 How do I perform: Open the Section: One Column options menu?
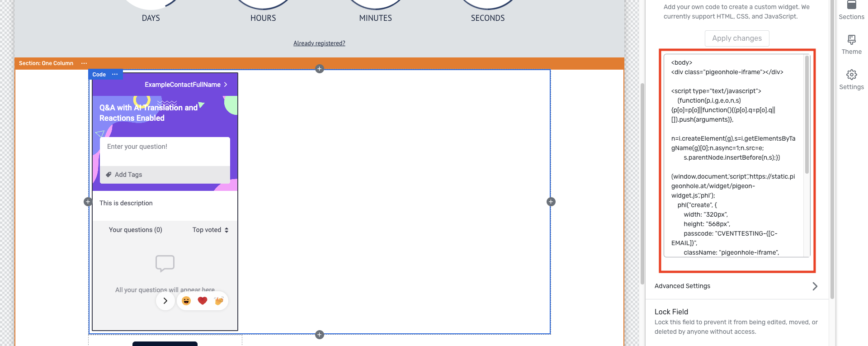click(x=84, y=63)
